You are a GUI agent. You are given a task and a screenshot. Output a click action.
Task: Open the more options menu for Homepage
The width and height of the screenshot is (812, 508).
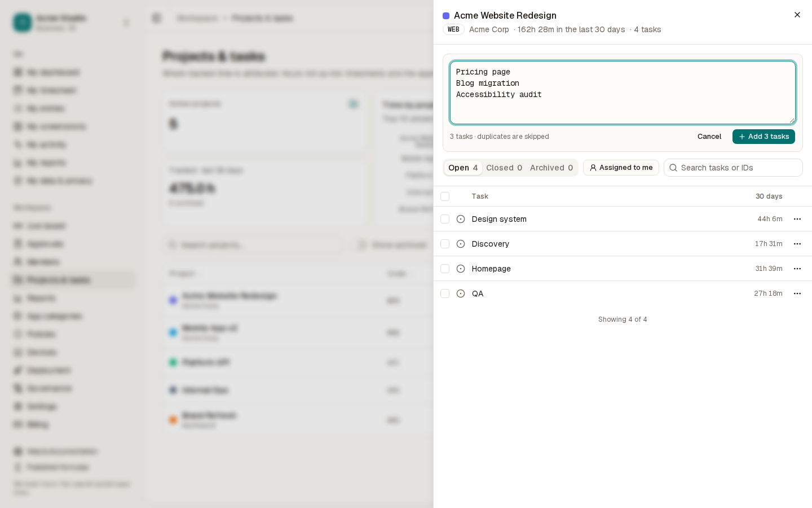[x=797, y=269]
